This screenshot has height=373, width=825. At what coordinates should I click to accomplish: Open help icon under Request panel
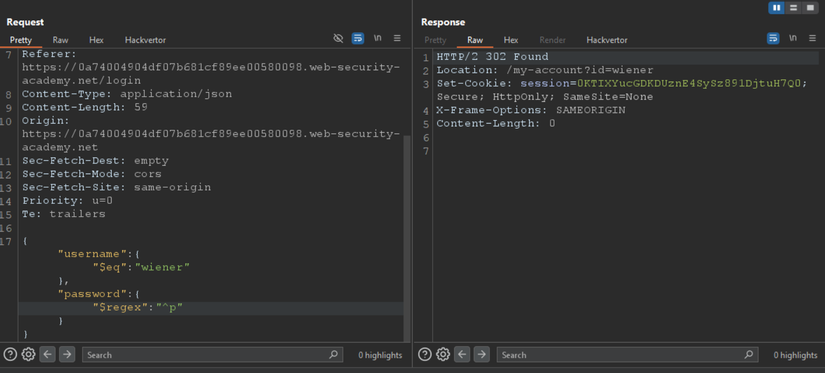[10, 355]
